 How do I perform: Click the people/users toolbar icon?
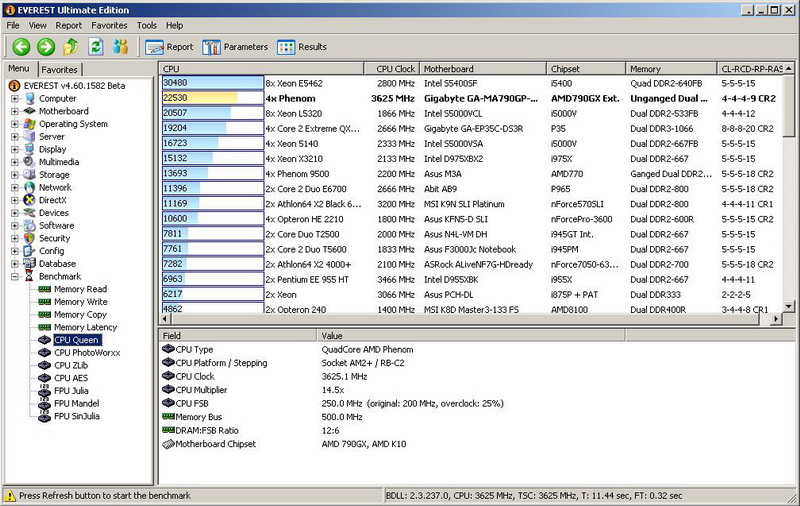click(x=120, y=47)
